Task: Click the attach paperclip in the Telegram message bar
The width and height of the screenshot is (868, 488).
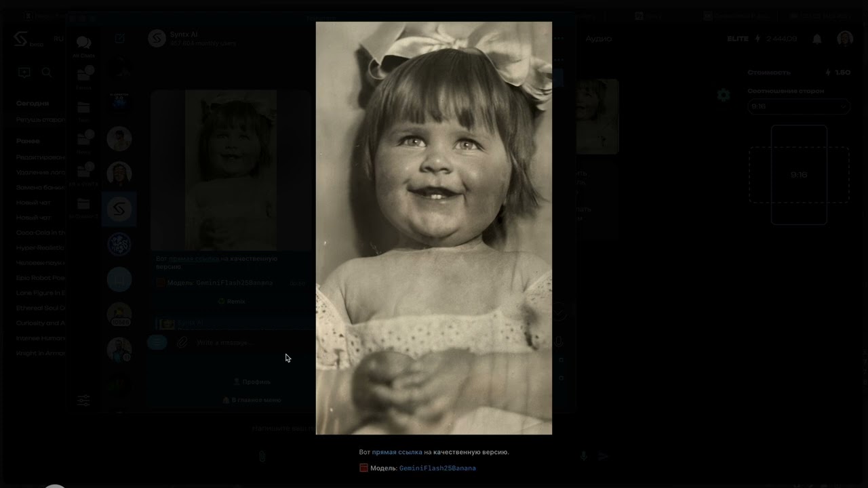Action: tap(182, 343)
